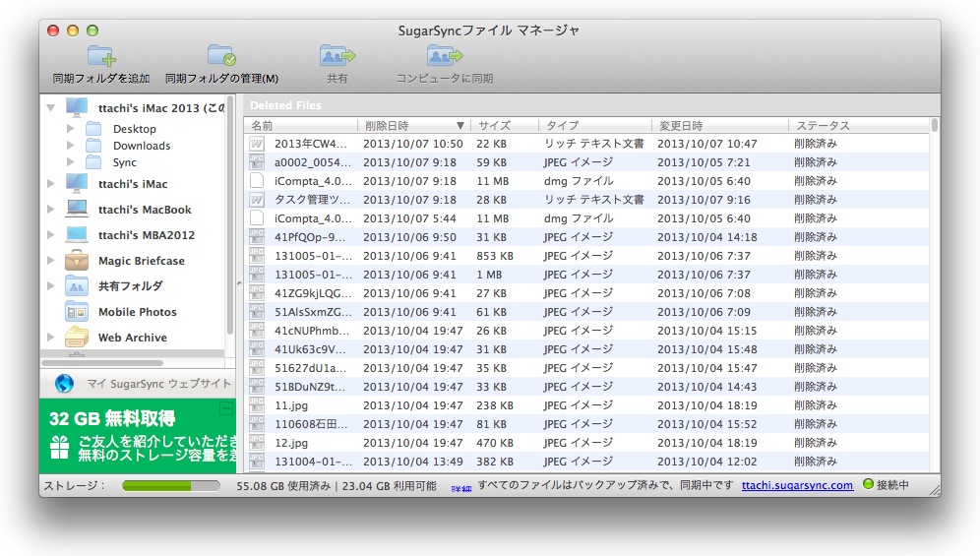The width and height of the screenshot is (980, 556).
Task: Click the sidebar collapse handle on the divider
Action: pyautogui.click(x=239, y=283)
